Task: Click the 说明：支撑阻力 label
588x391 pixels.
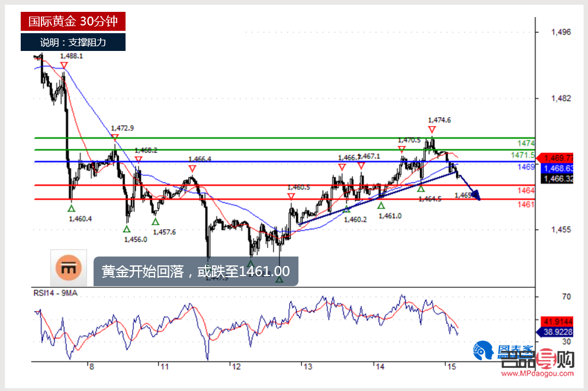Action: [73, 42]
